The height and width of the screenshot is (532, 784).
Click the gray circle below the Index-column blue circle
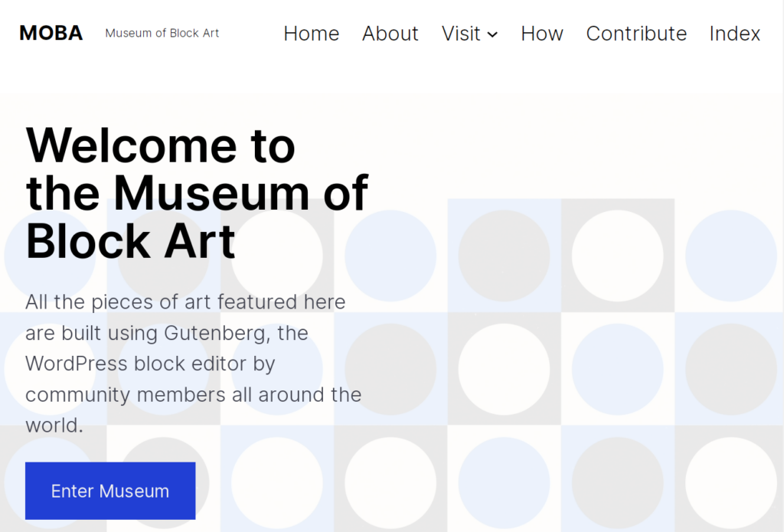point(731,370)
